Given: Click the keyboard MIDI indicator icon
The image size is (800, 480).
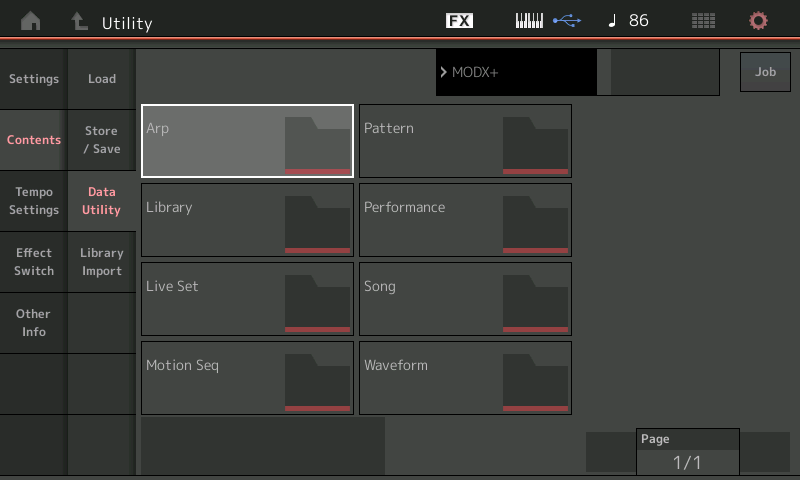Looking at the screenshot, I should coord(529,21).
